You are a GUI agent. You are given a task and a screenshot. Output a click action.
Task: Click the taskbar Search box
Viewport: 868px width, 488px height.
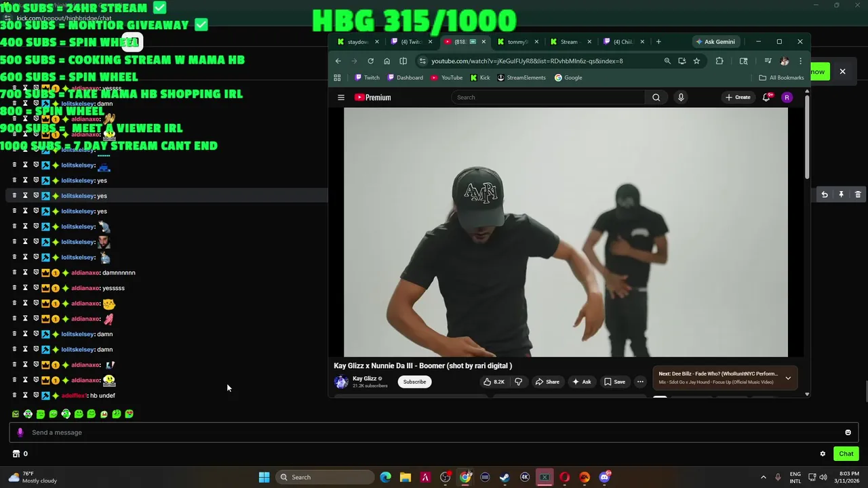pyautogui.click(x=325, y=477)
